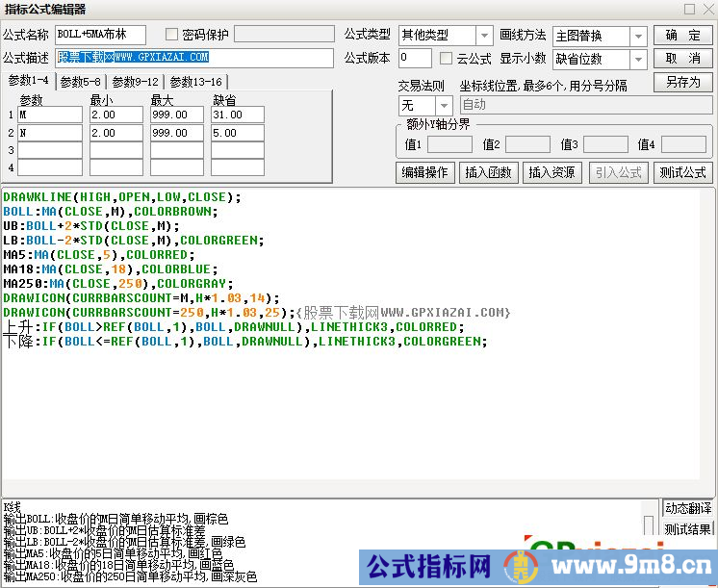Expand the 画线方法 dropdown
This screenshot has width=718, height=588.
[638, 37]
